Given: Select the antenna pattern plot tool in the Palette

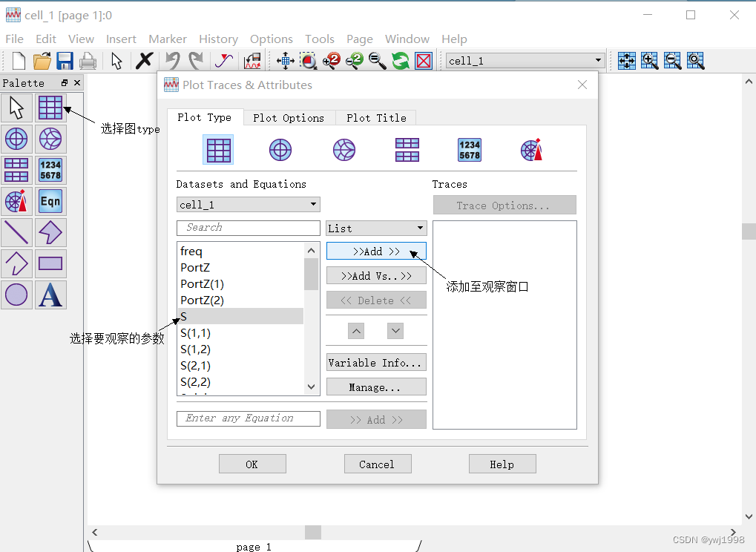Looking at the screenshot, I should [x=16, y=201].
